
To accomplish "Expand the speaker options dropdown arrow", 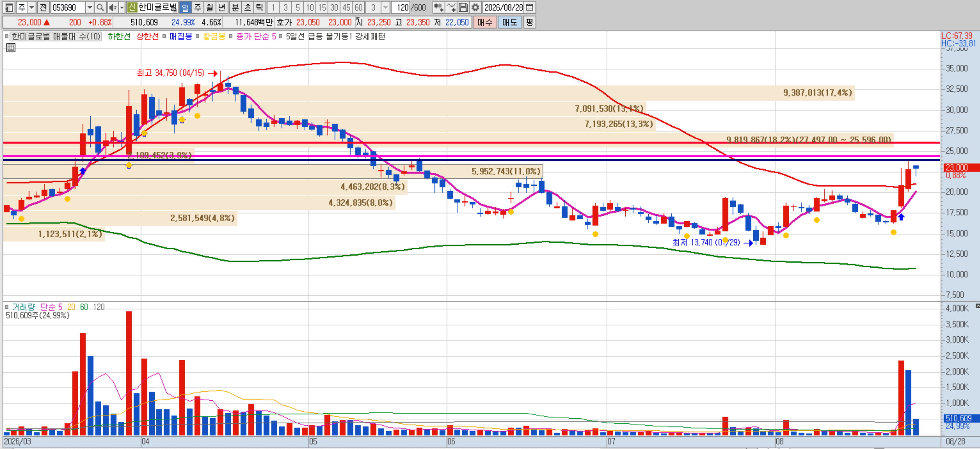I will [x=122, y=7].
